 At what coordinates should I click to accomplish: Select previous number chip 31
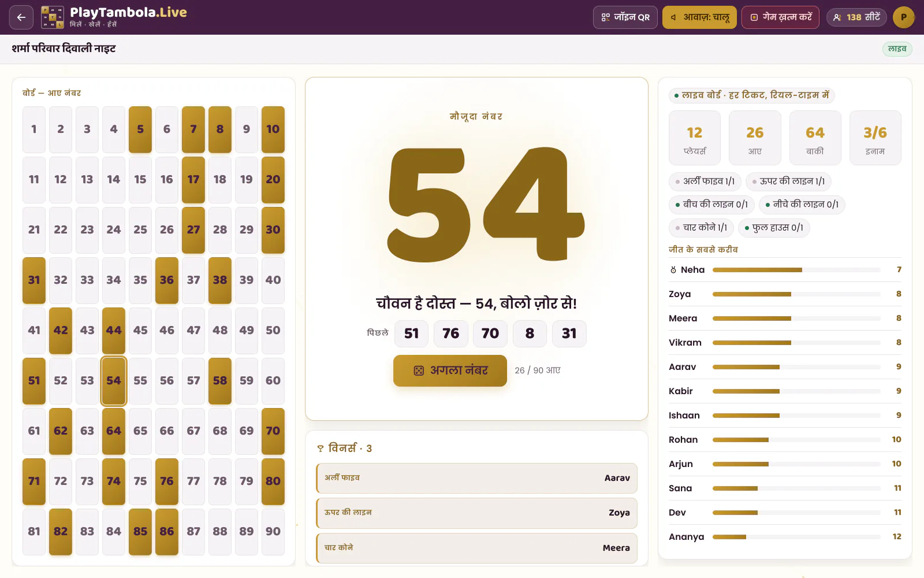tap(569, 334)
